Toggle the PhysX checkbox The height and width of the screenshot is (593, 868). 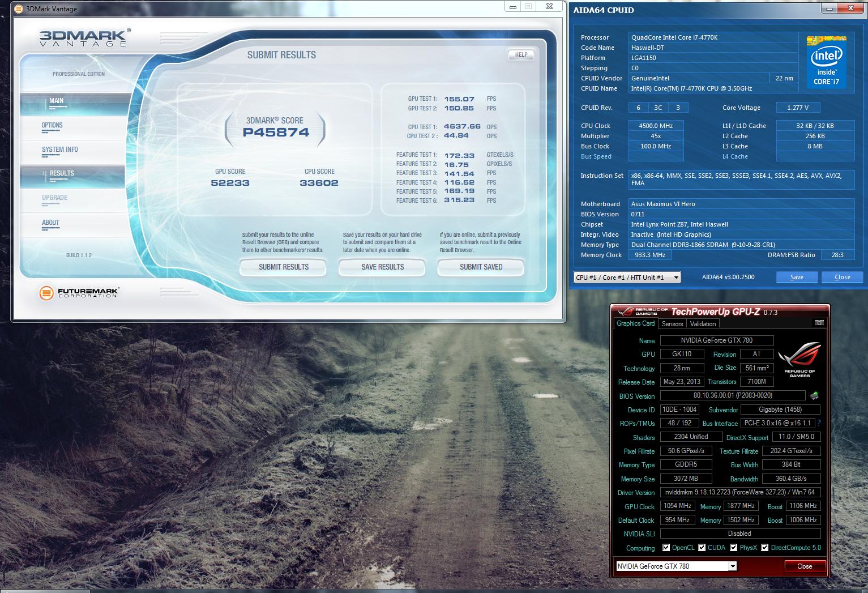coord(733,548)
